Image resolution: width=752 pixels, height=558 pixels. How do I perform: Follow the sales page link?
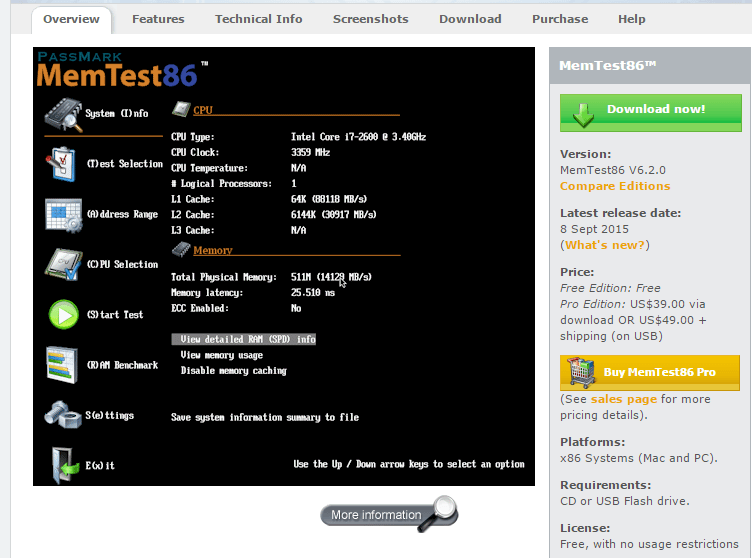[x=623, y=399]
